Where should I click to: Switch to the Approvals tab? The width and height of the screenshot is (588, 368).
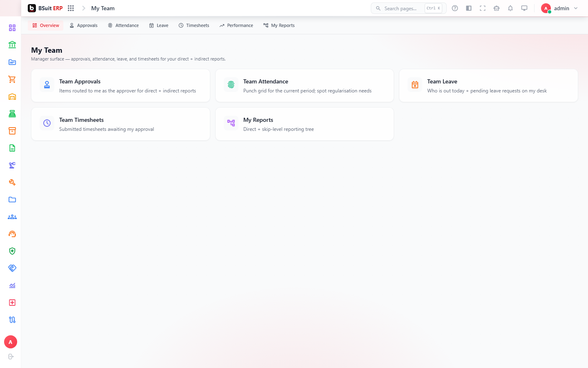83,25
